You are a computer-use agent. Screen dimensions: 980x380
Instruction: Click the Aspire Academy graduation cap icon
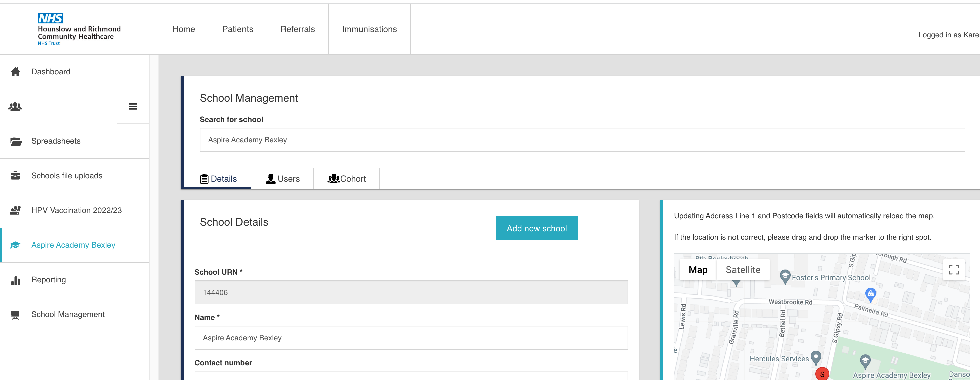[15, 245]
